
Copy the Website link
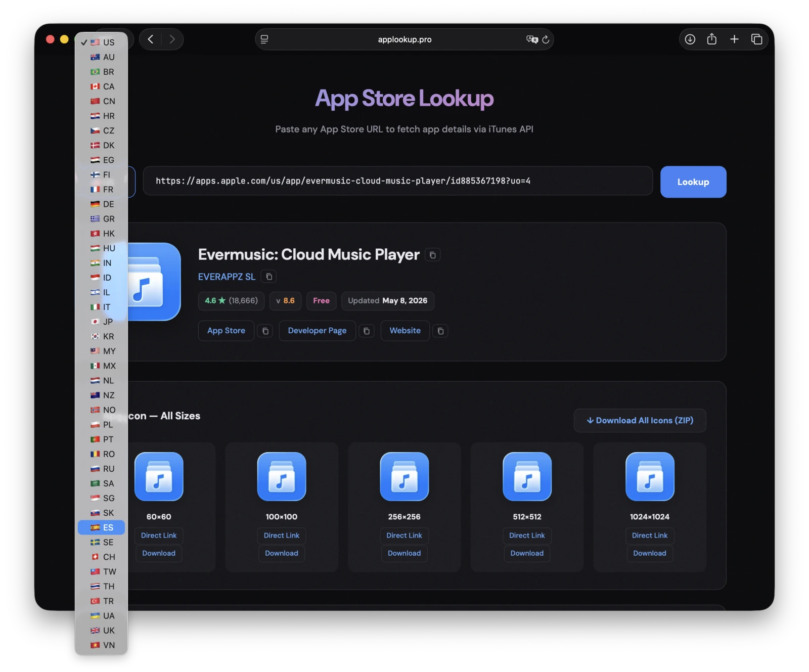click(440, 331)
